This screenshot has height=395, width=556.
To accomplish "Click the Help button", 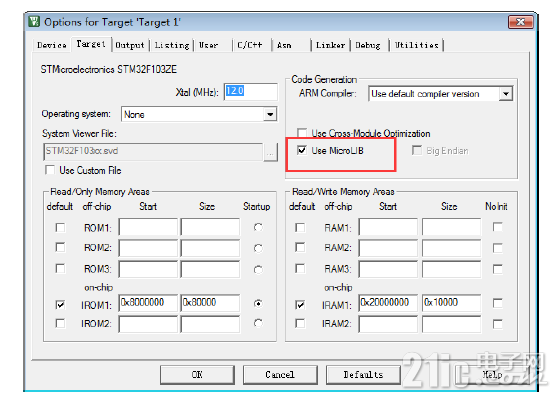I will pos(493,375).
